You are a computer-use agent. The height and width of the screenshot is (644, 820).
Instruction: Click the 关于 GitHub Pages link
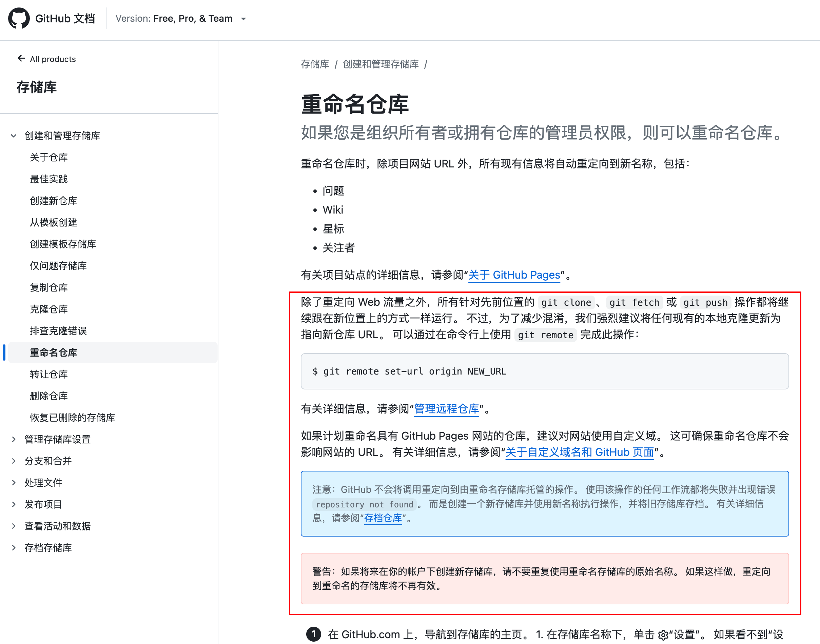click(x=514, y=275)
